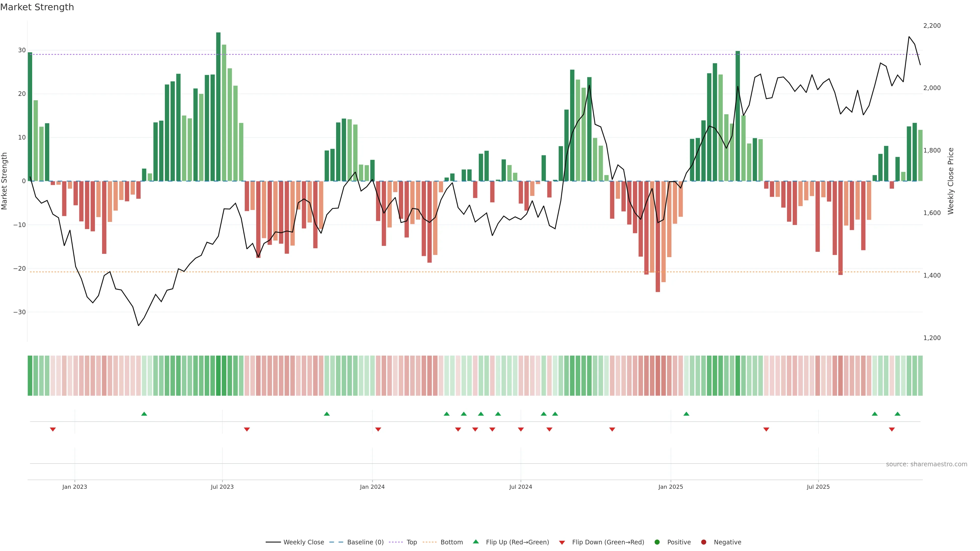The width and height of the screenshot is (980, 551).
Task: Click the sharemaestro.com source text
Action: tap(926, 464)
